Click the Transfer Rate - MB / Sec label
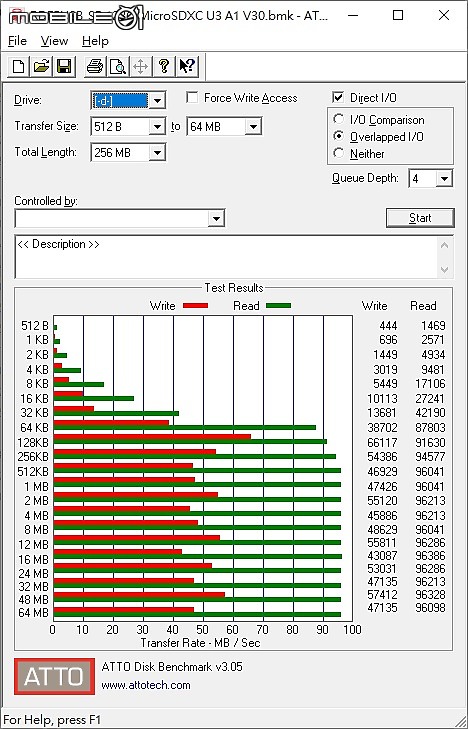 [200, 643]
